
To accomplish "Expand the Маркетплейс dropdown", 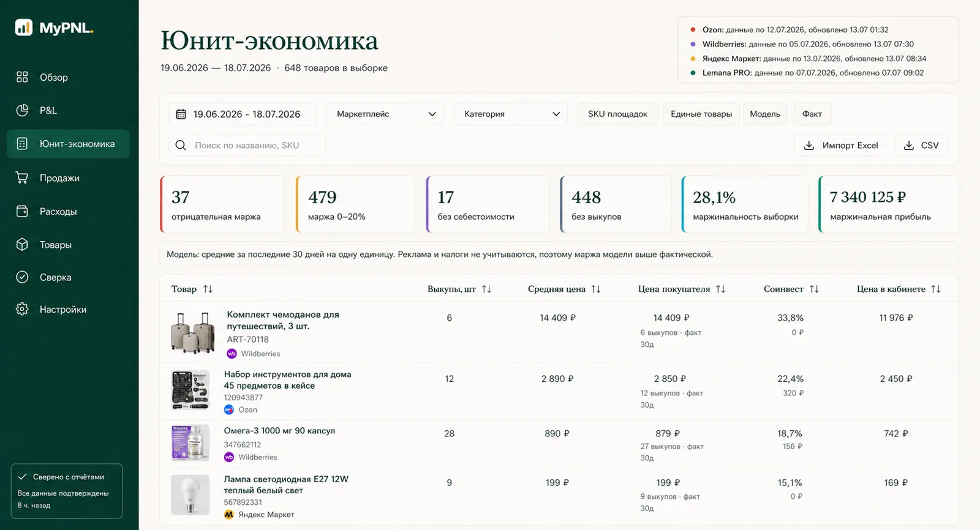I will point(386,114).
